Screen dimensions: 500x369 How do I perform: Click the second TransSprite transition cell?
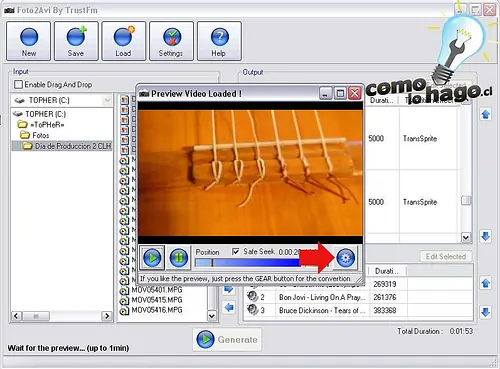[x=420, y=202]
